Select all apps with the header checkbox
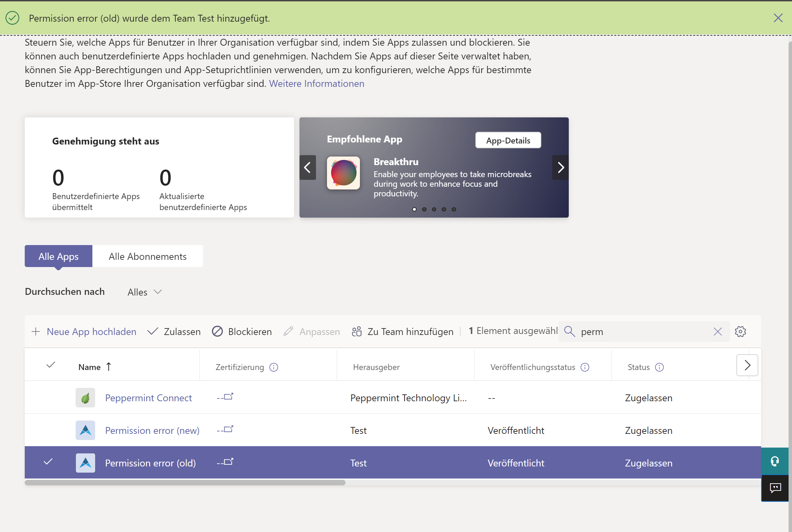Image resolution: width=792 pixels, height=532 pixels. coord(50,365)
